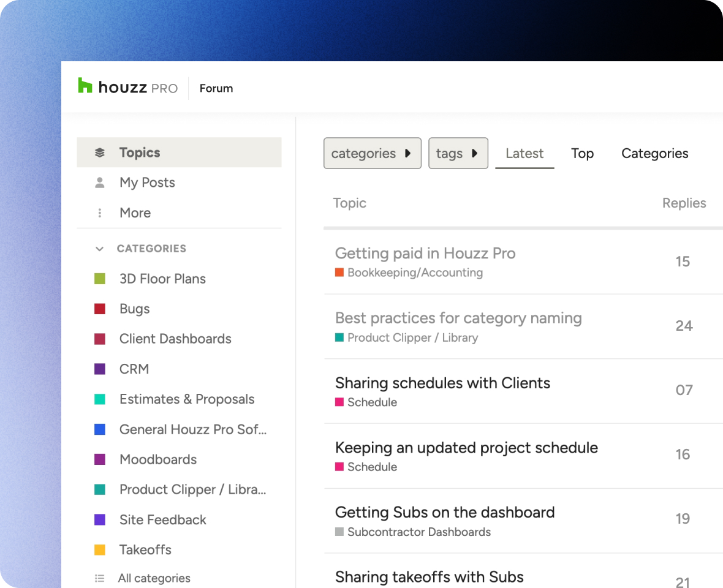Click the My Posts person icon

[x=100, y=183]
